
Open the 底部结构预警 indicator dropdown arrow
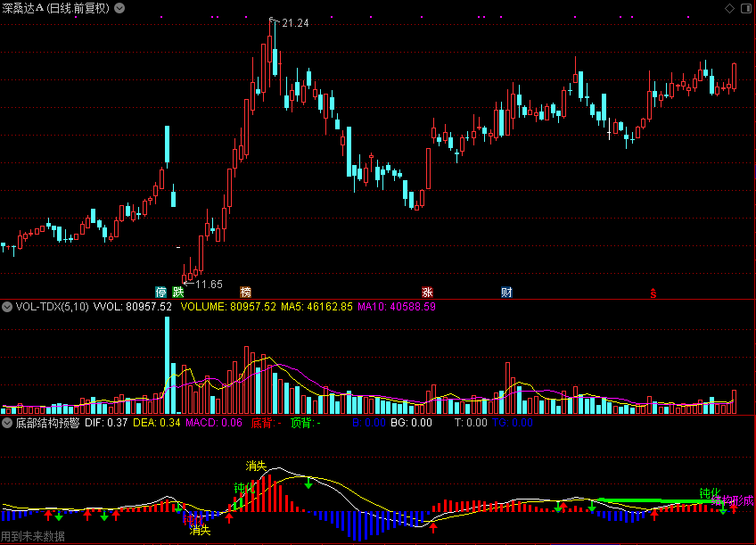(x=7, y=422)
